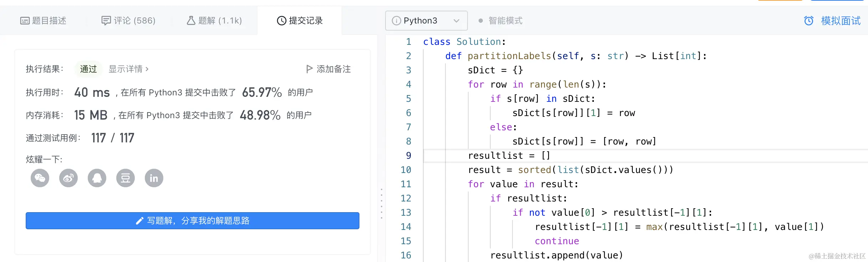Toggle 智能模式 smart mode
The width and height of the screenshot is (868, 262).
(x=501, y=21)
